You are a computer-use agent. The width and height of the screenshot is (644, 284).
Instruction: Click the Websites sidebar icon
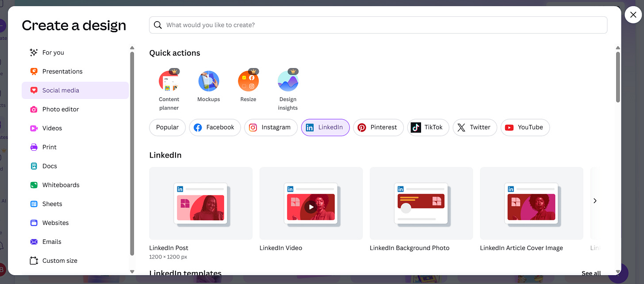(34, 223)
